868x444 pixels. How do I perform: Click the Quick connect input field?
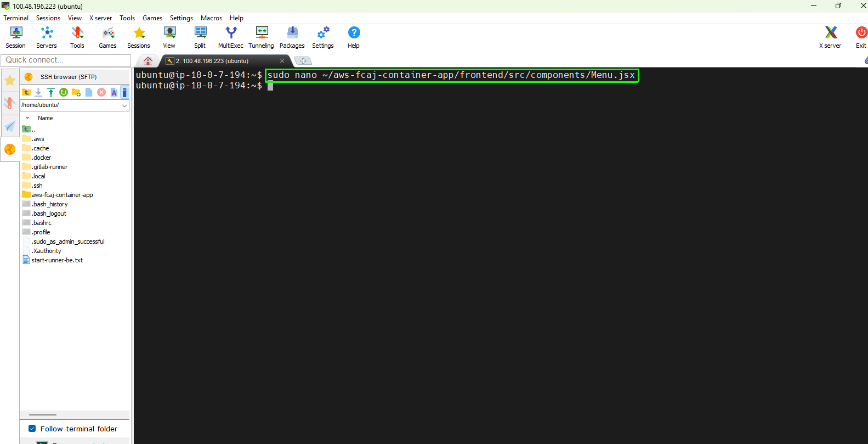(66, 60)
